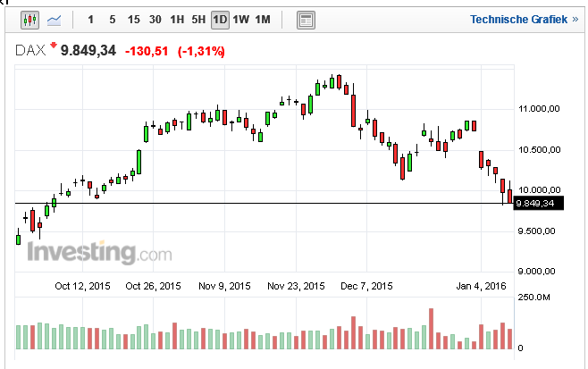Click the Oct 12, 2015 date label
The height and width of the screenshot is (369, 588).
click(82, 286)
